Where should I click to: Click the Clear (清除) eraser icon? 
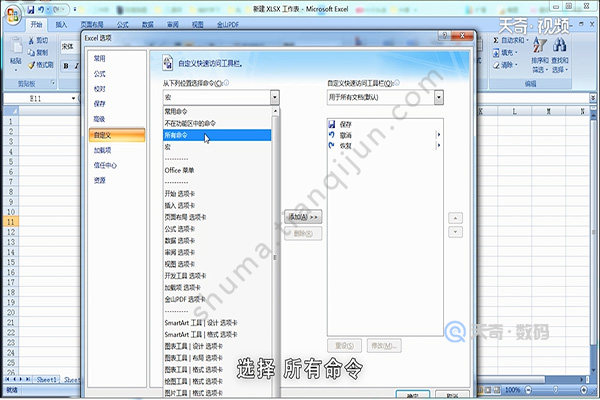click(x=496, y=65)
